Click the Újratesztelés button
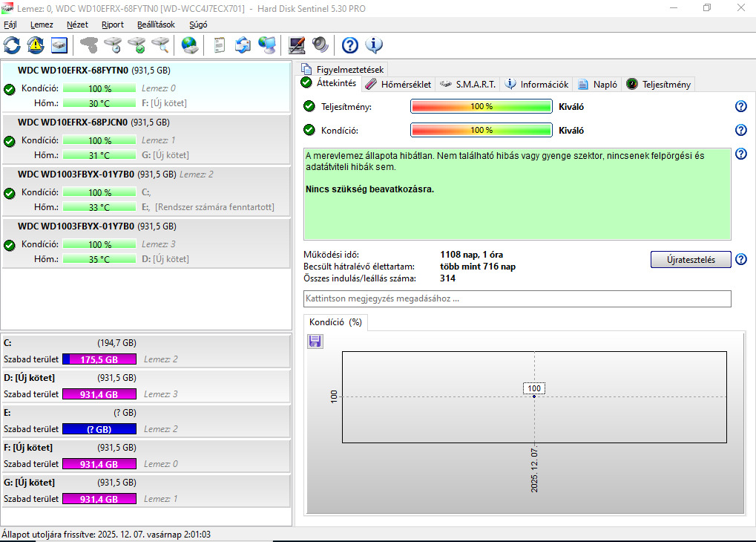756x542 pixels. 691,260
